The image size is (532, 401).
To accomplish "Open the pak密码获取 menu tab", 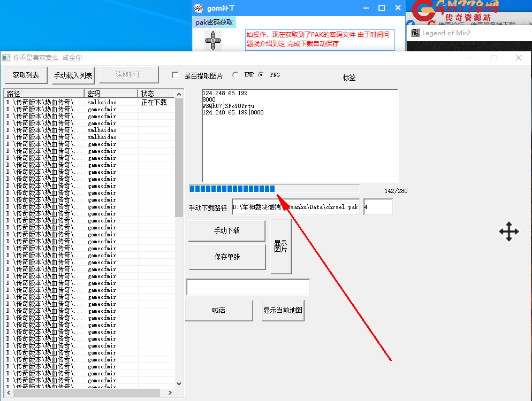I will point(214,22).
